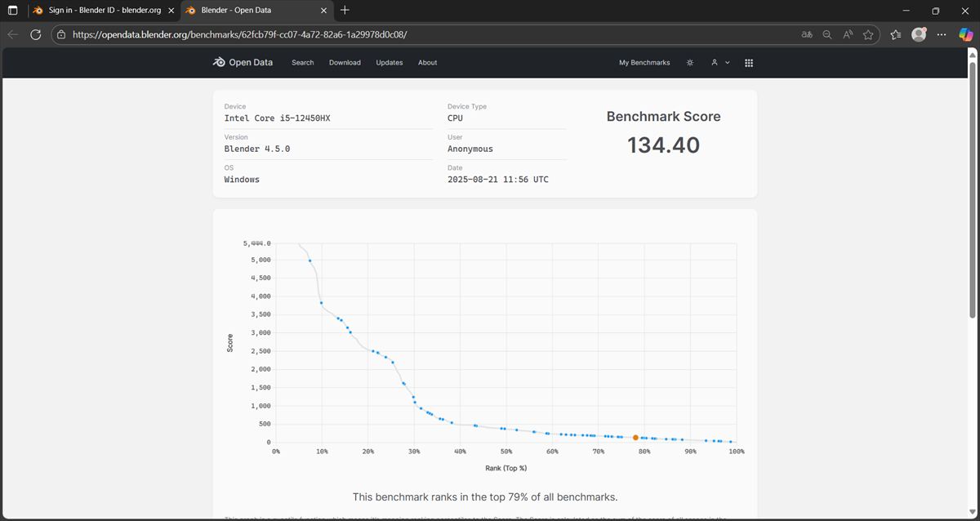
Task: Click the scrollbar down arrow
Action: [x=972, y=512]
